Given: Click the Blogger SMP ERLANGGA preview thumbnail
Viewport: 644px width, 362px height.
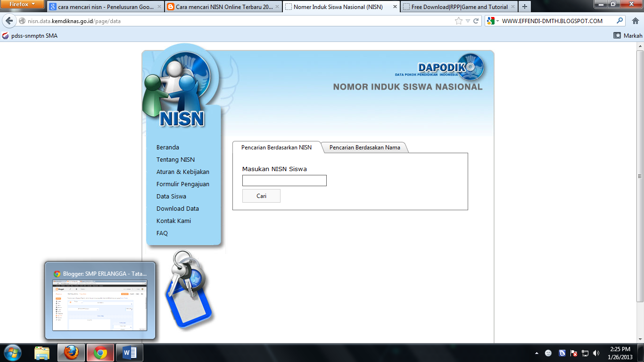Looking at the screenshot, I should point(99,305).
